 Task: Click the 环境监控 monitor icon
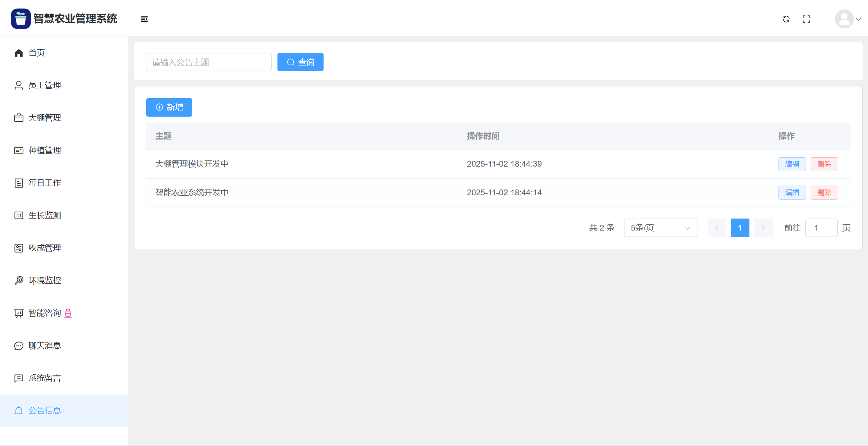[x=19, y=281]
